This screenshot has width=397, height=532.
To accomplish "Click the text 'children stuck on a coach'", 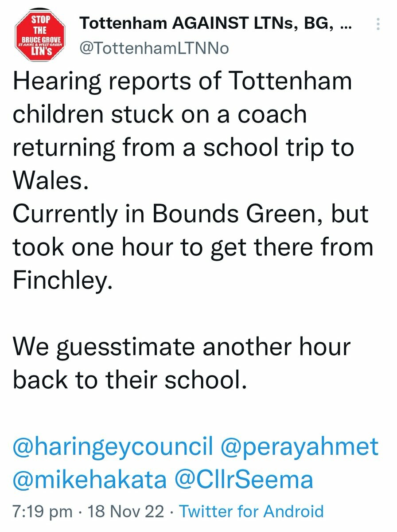I will pyautogui.click(x=160, y=114).
